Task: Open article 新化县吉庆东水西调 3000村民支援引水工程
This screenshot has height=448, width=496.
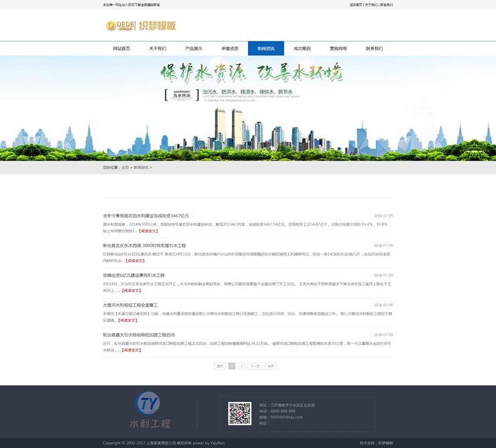Action: [x=144, y=246]
